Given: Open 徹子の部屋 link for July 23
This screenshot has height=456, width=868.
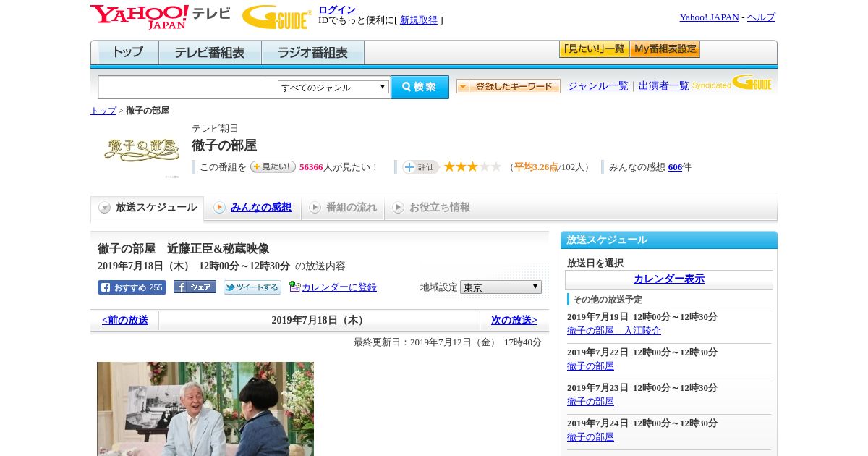Looking at the screenshot, I should pyautogui.click(x=590, y=402).
